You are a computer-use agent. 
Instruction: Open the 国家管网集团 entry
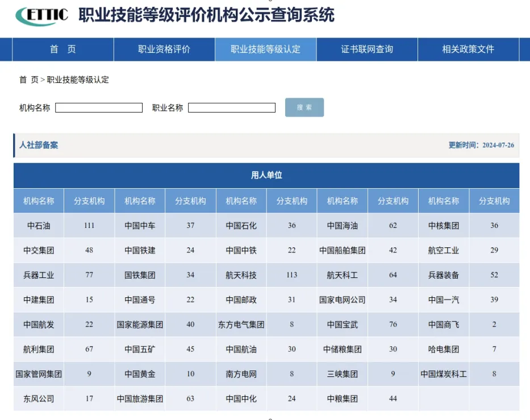pyautogui.click(x=39, y=374)
